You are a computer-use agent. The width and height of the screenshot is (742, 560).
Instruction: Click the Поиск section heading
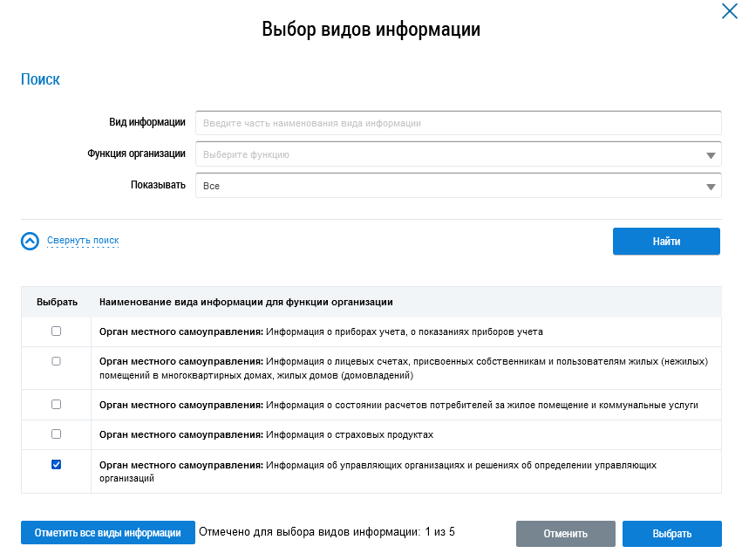[40, 79]
